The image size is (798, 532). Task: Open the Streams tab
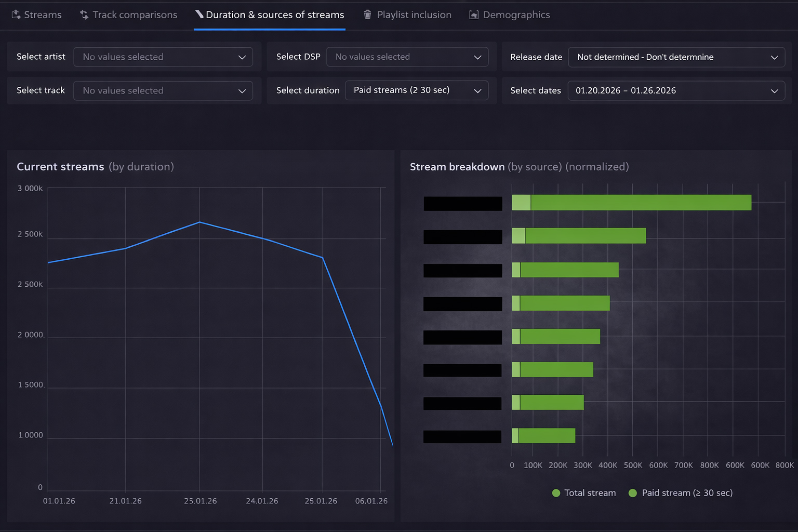click(36, 15)
